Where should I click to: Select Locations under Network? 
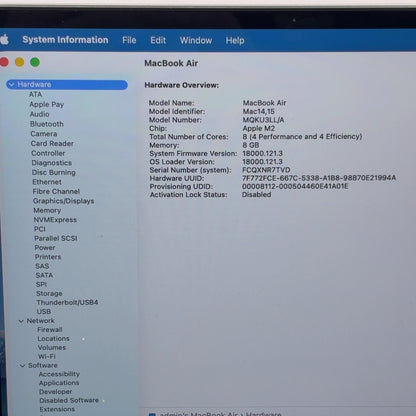click(x=53, y=339)
